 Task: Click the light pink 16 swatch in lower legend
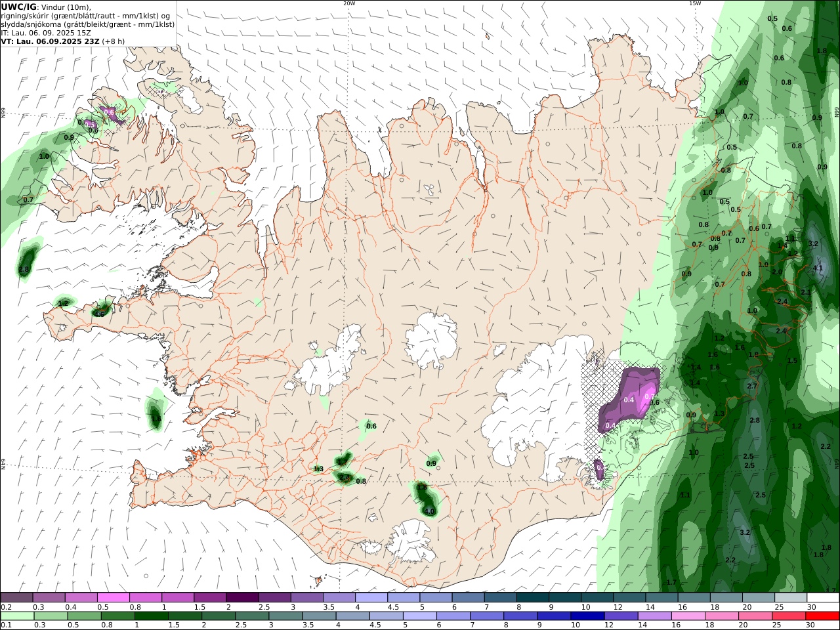[688, 616]
